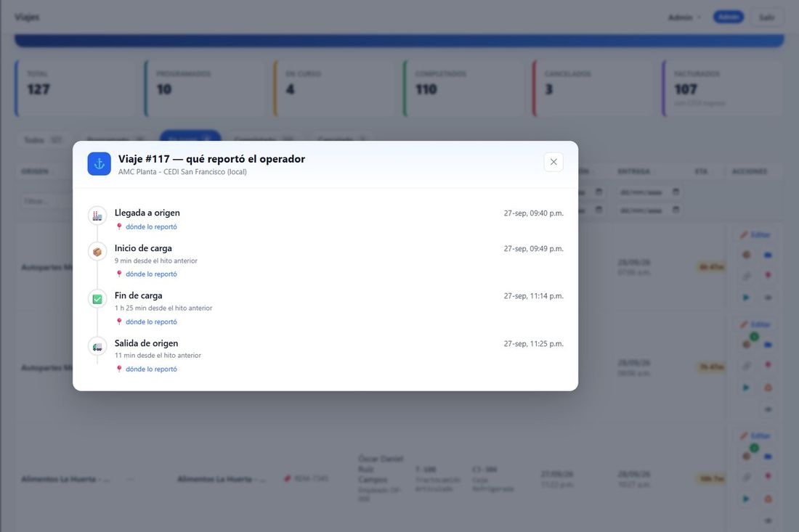Image resolution: width=799 pixels, height=532 pixels.
Task: Select the Llegada a origen milestone title
Action: pos(147,213)
